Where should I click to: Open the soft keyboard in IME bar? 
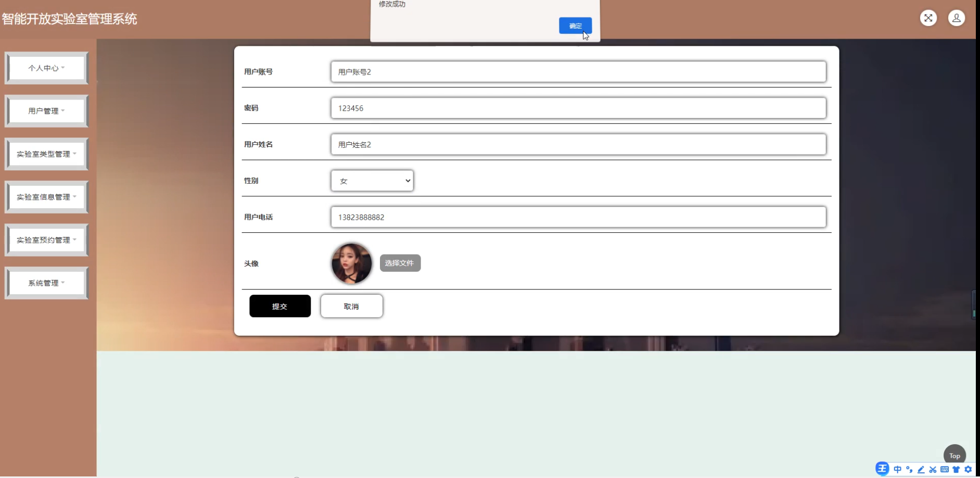pyautogui.click(x=945, y=470)
